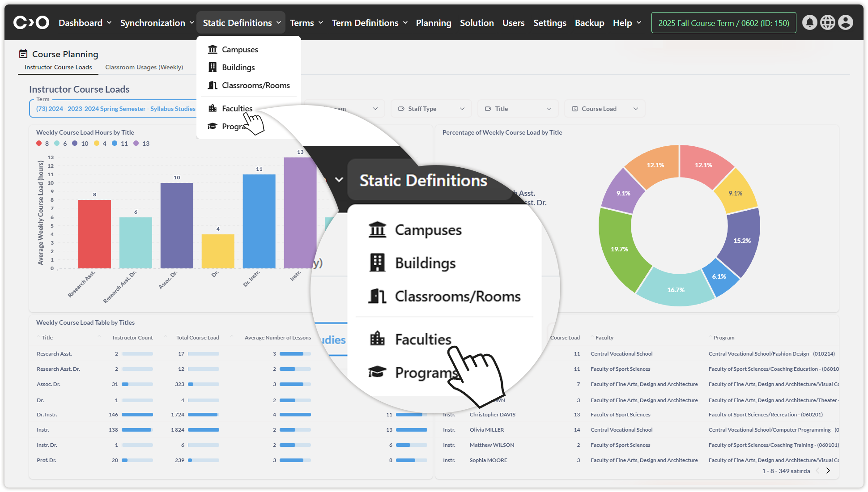Click the Classrooms/Rooms door icon

tap(213, 85)
